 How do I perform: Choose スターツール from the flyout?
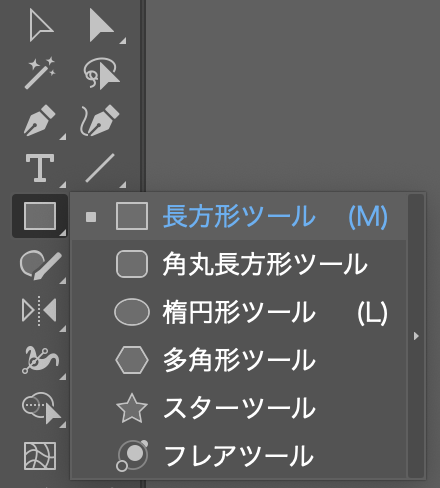click(239, 408)
